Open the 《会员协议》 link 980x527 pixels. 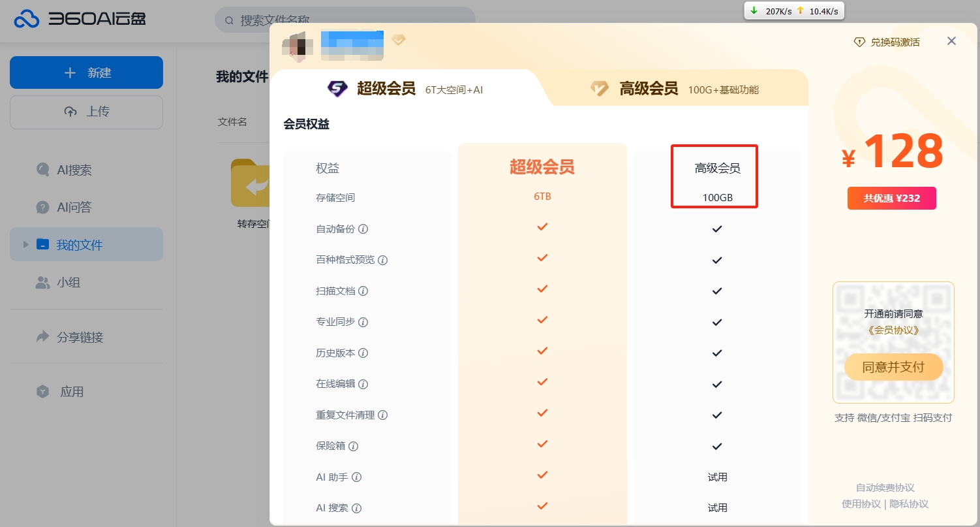(x=893, y=330)
